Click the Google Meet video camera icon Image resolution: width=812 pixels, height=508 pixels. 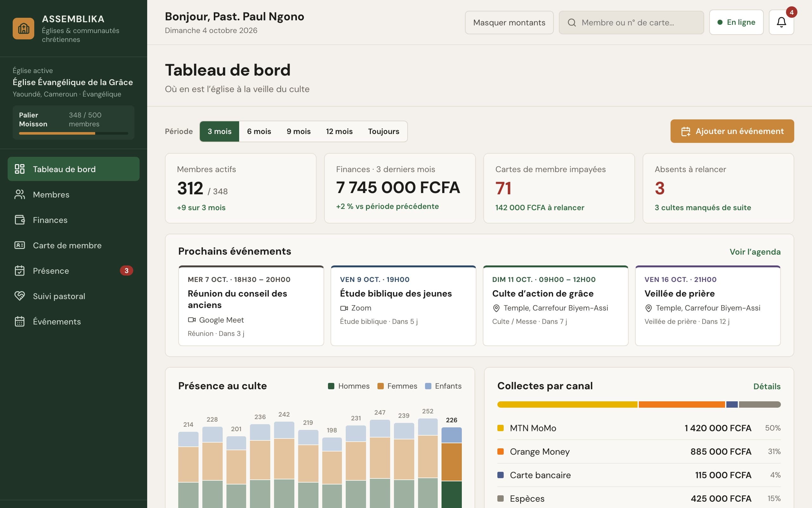coord(192,320)
